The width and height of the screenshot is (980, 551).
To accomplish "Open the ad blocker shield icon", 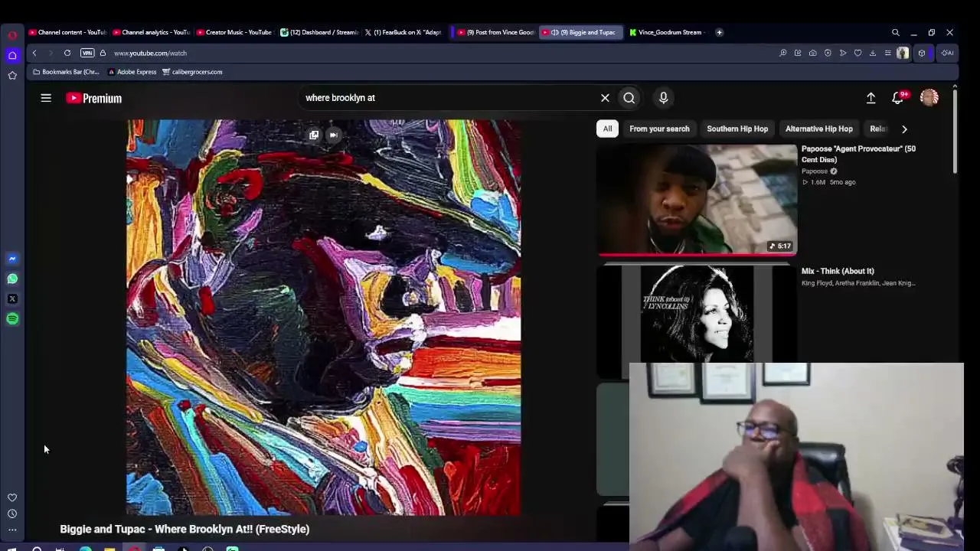I will (828, 53).
